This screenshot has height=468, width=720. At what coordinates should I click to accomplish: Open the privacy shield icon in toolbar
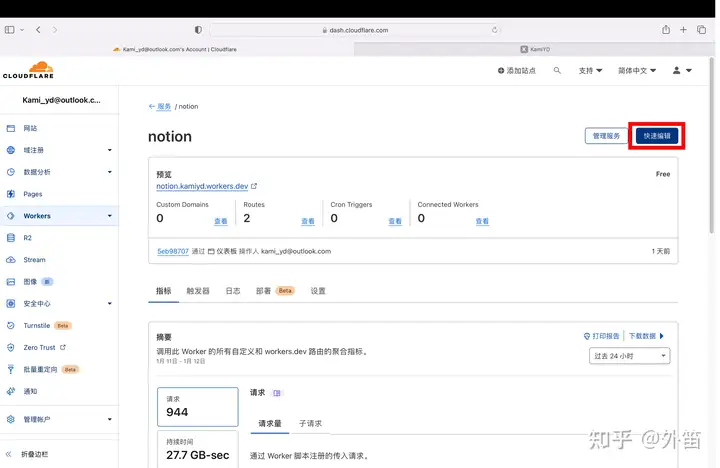pyautogui.click(x=198, y=30)
